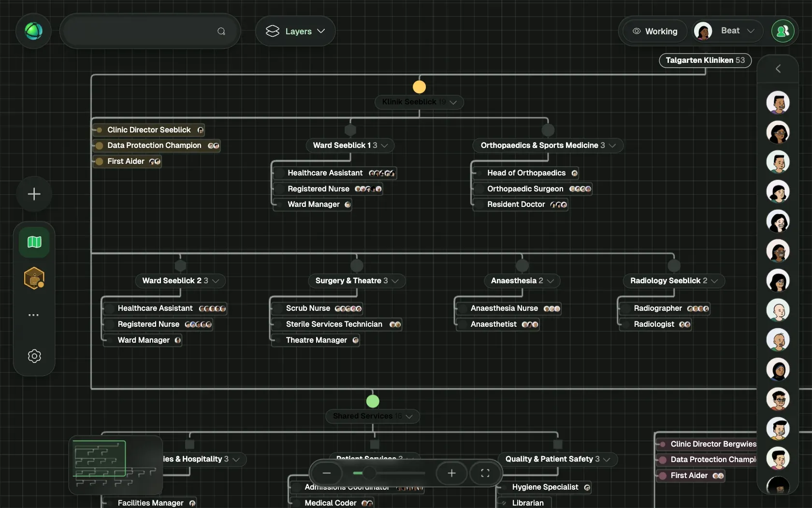Toggle the Working view eye button
The image size is (812, 508).
tap(655, 31)
